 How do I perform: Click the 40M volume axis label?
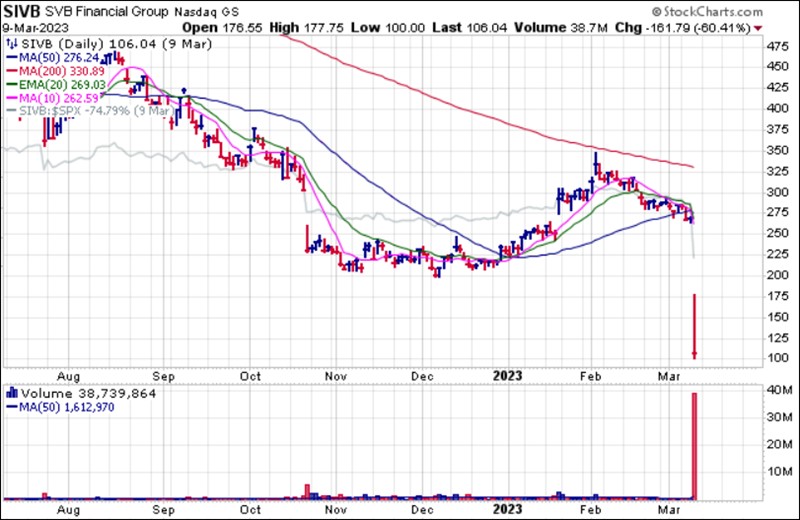point(781,390)
